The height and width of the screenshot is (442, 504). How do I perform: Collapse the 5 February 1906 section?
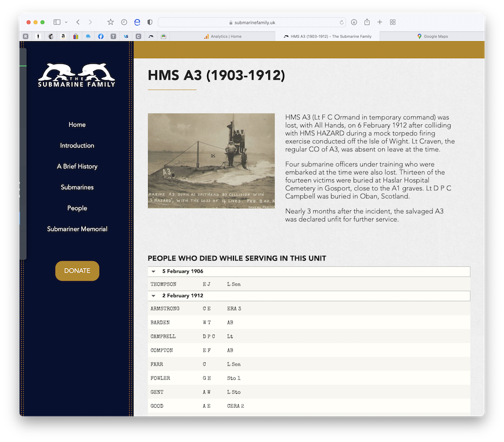pyautogui.click(x=153, y=271)
